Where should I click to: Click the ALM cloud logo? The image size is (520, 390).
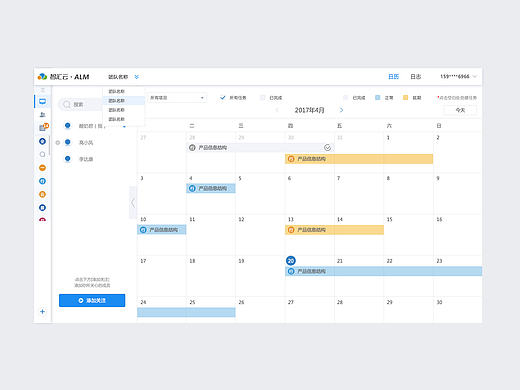pyautogui.click(x=42, y=77)
